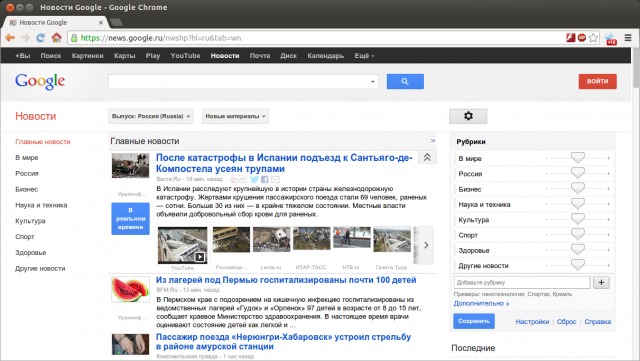
Task: Click the plus button to add rubric
Action: coord(601,282)
